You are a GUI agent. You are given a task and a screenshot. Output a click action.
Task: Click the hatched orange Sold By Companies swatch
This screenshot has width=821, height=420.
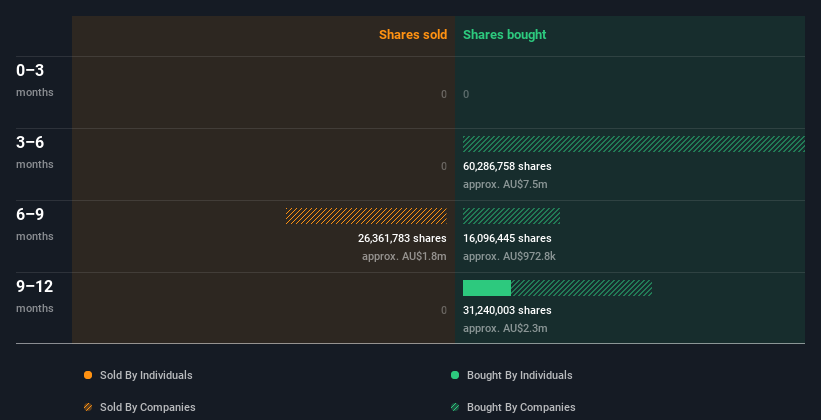click(x=88, y=407)
